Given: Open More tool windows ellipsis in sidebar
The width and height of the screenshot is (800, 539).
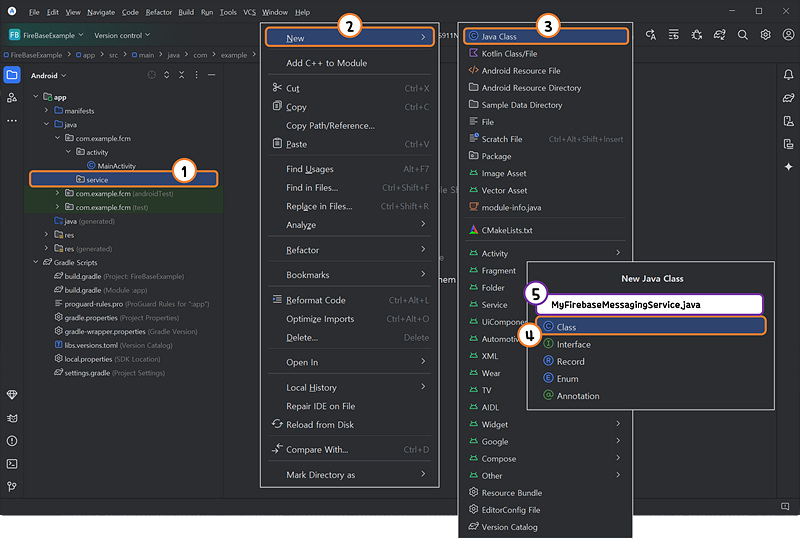Looking at the screenshot, I should [12, 120].
